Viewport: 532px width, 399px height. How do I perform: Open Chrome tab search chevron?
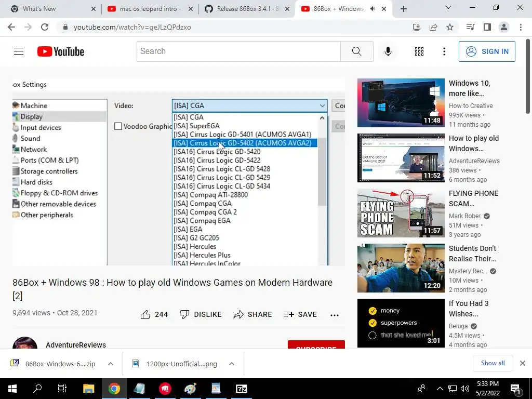pyautogui.click(x=448, y=7)
